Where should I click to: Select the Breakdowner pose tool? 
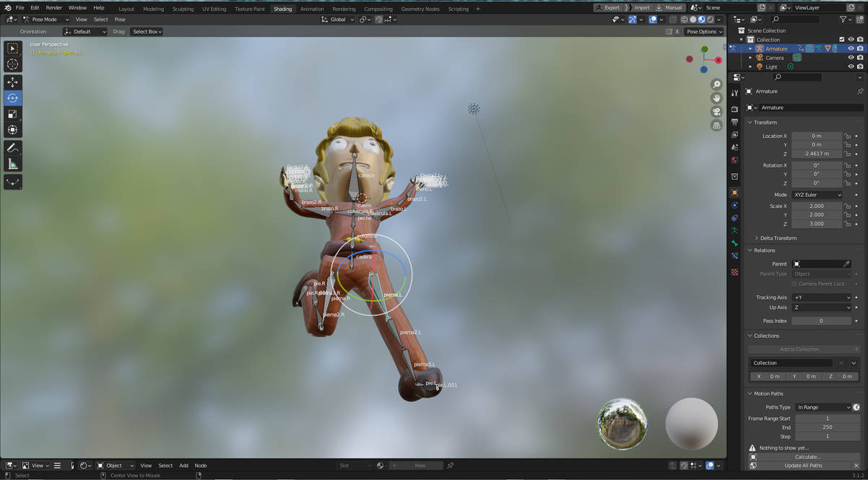click(12, 182)
